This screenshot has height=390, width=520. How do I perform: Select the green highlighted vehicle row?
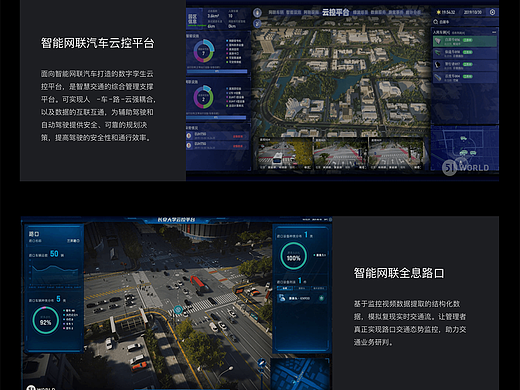pos(464,41)
